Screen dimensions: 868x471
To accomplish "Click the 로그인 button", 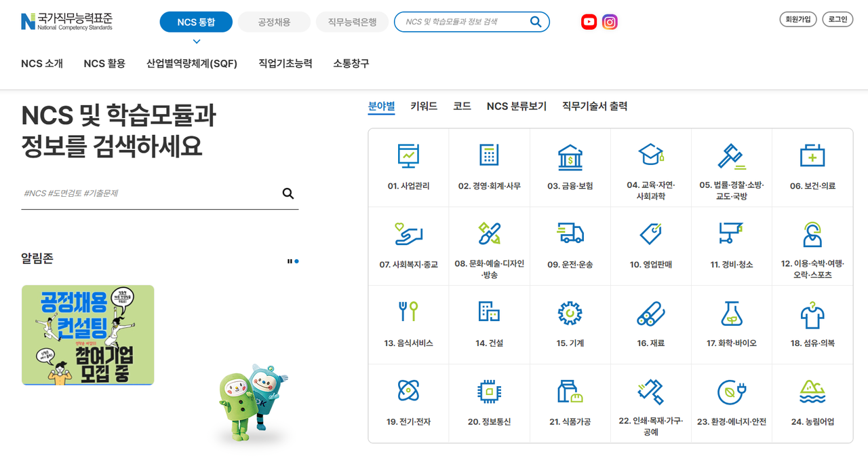I will click(837, 20).
